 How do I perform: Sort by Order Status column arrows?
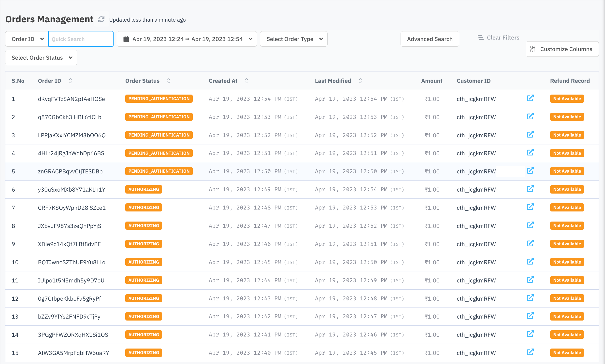[169, 81]
